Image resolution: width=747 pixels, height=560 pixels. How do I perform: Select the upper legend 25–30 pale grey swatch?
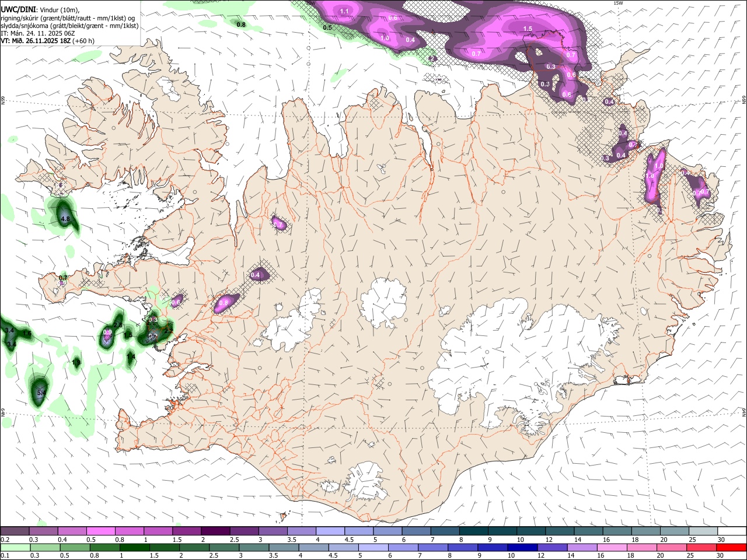pos(703,531)
